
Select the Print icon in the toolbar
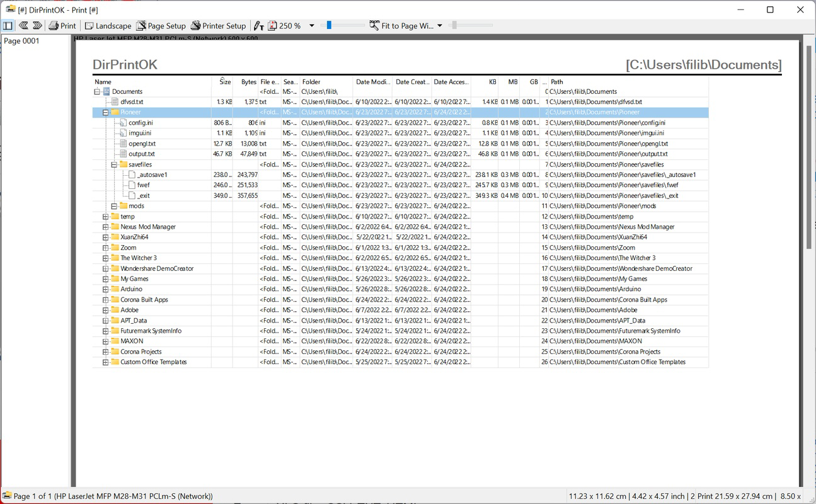pos(54,26)
